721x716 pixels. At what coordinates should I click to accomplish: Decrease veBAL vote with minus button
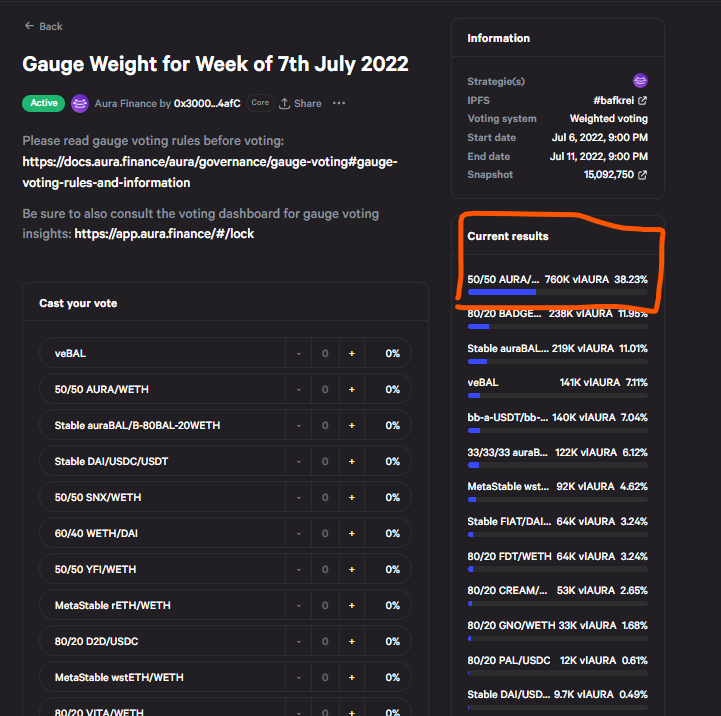(x=298, y=354)
